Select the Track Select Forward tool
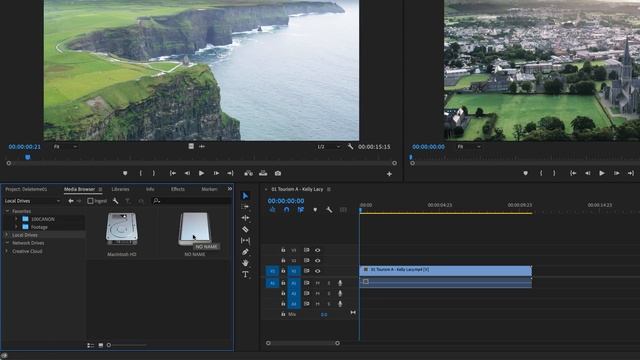Image resolution: width=640 pixels, height=360 pixels. pos(245,207)
